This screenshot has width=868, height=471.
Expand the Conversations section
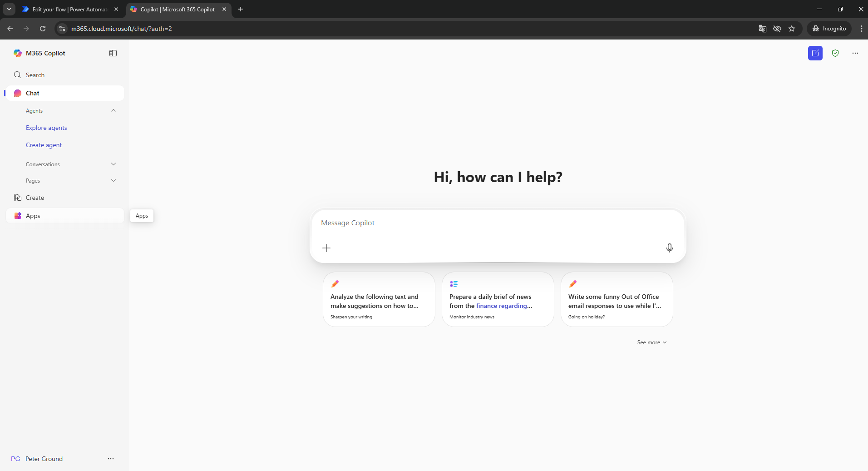(x=113, y=164)
